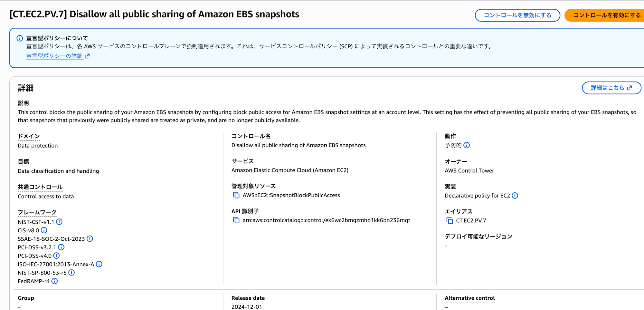Image resolution: width=644 pixels, height=310 pixels.
Task: Click info icon beside CIS-v8.0
Action: [44, 230]
